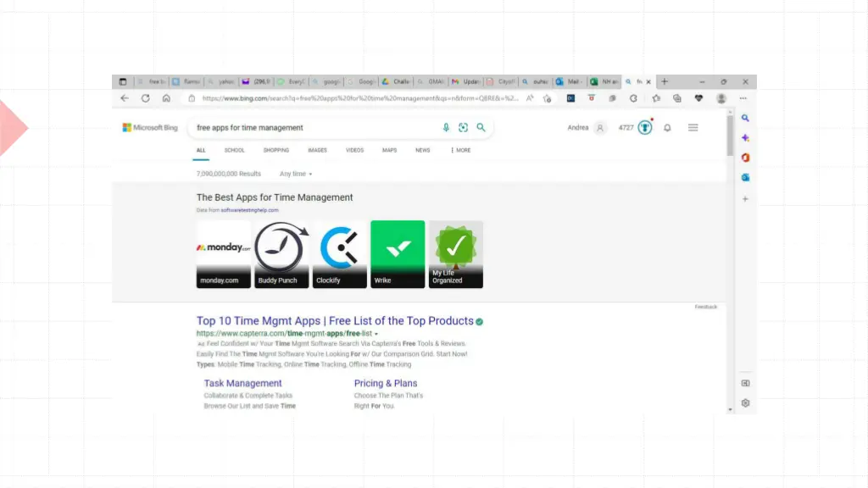Open the SCHOOL search tab

(x=234, y=151)
